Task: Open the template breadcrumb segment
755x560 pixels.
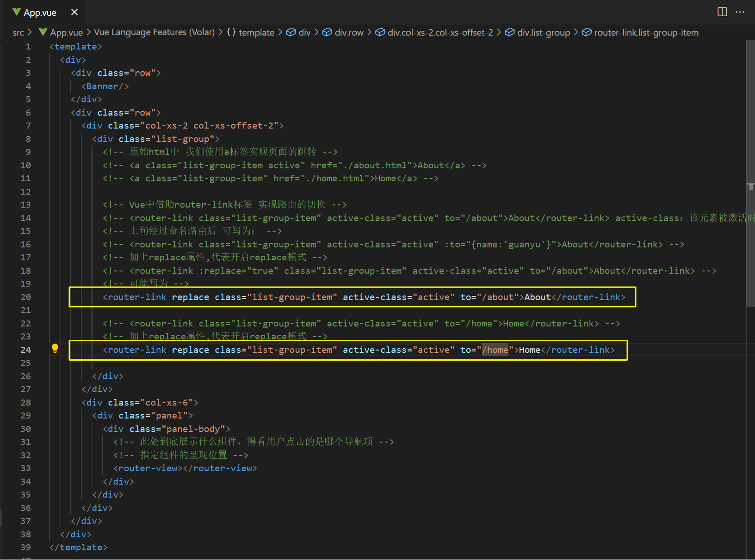Action: click(x=256, y=32)
